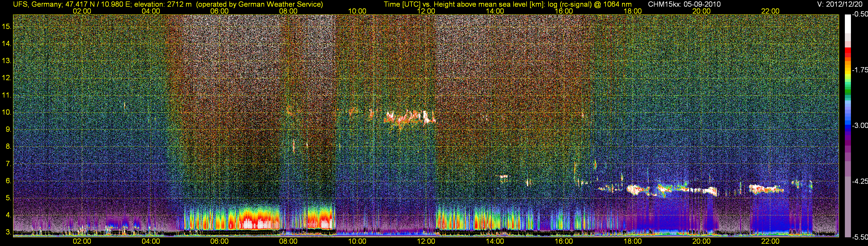Select the 5 km height axis label
The width and height of the screenshot is (868, 246).
click(8, 198)
